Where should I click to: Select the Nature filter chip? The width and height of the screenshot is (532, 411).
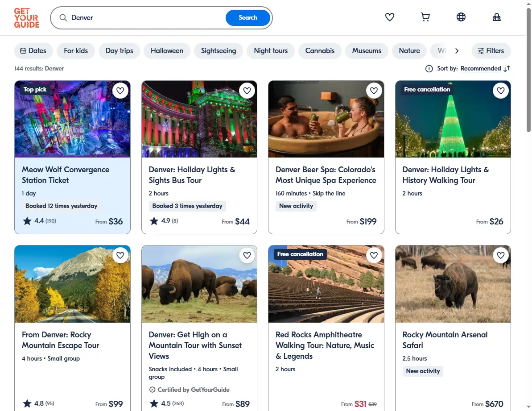point(409,51)
